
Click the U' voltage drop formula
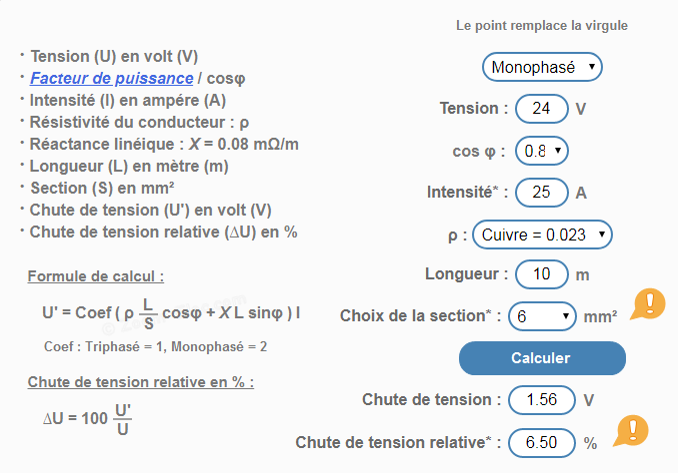coord(171,313)
